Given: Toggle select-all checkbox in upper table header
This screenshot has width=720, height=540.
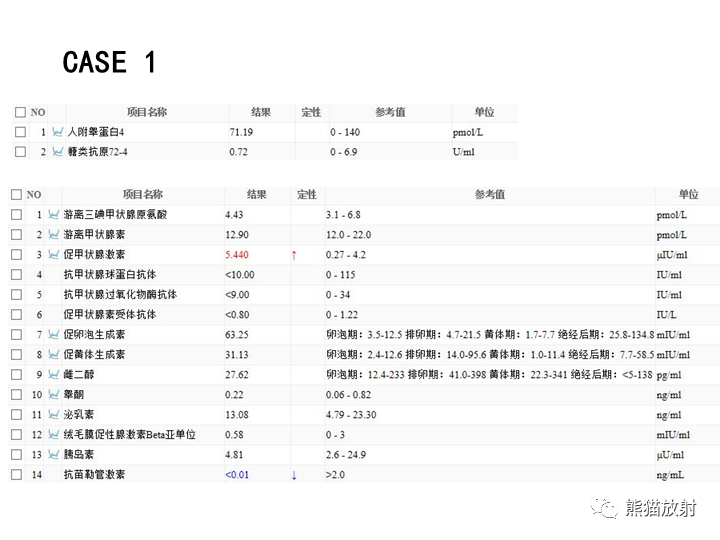Looking at the screenshot, I should 20,112.
